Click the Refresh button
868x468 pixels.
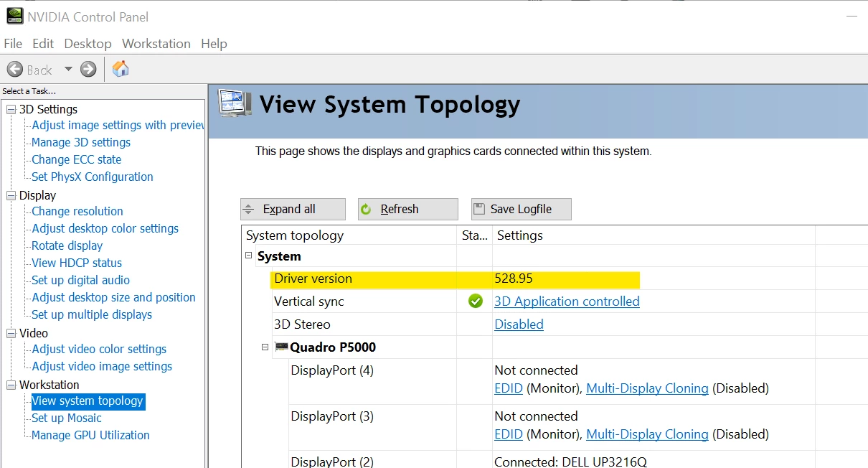(x=407, y=209)
